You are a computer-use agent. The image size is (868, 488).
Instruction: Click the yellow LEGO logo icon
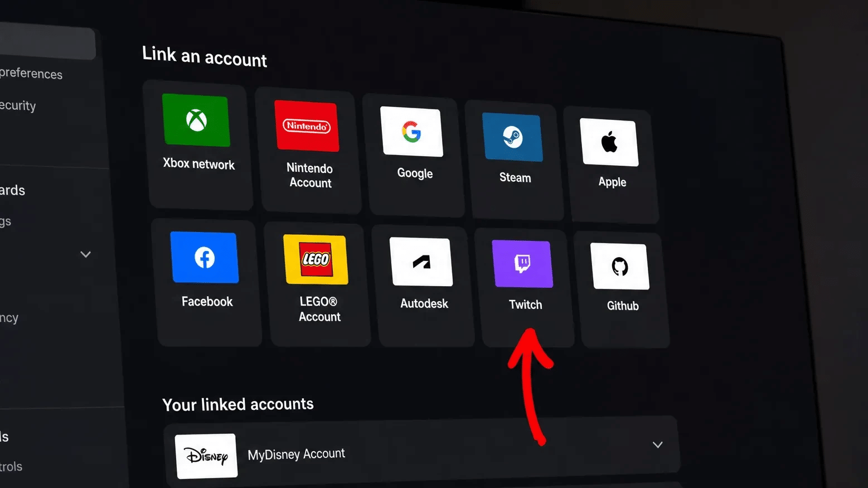coord(316,259)
